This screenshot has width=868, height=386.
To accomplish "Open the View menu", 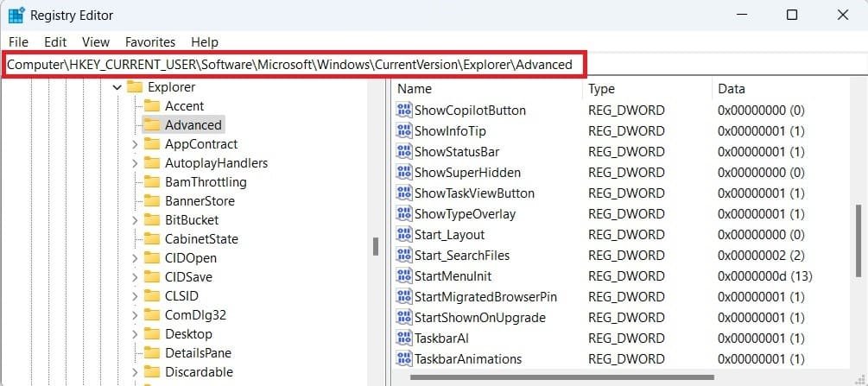I will pyautogui.click(x=96, y=42).
